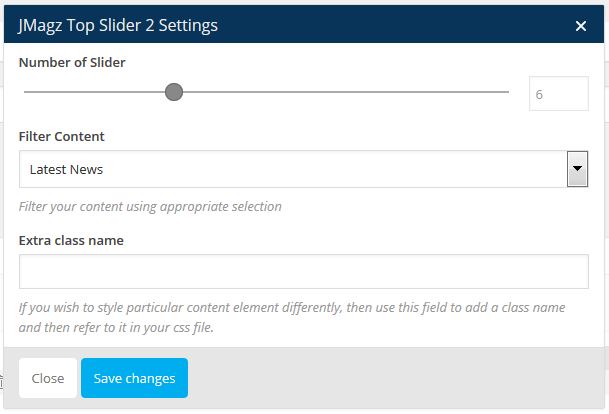Click the Number of Slider label
Image resolution: width=609 pixels, height=414 pixels.
pyautogui.click(x=72, y=62)
